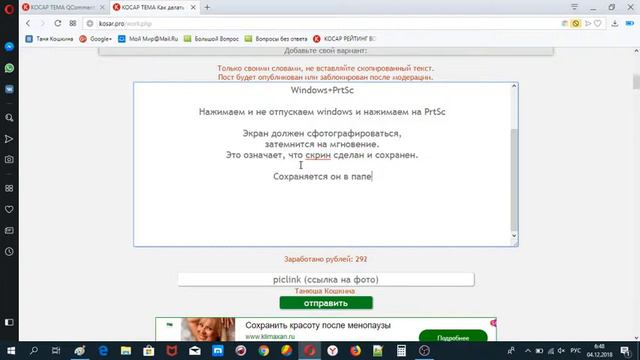The width and height of the screenshot is (640, 360).
Task: Open КОСАР РЕЙТИНГ bookmark
Action: [344, 39]
